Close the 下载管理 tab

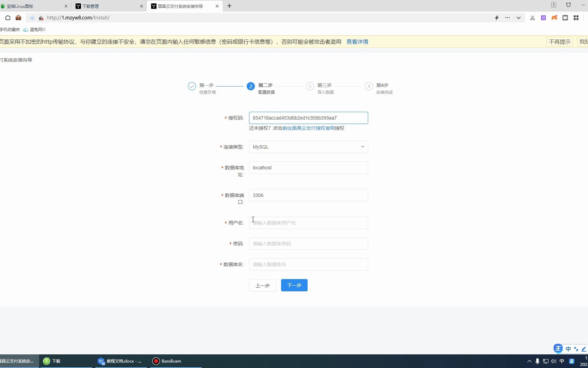[142, 6]
